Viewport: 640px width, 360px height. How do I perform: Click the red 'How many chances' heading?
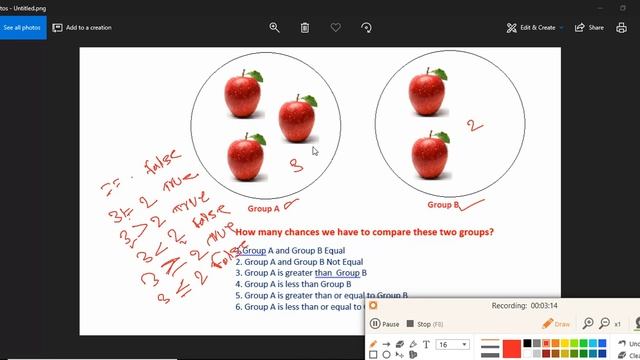(364, 232)
